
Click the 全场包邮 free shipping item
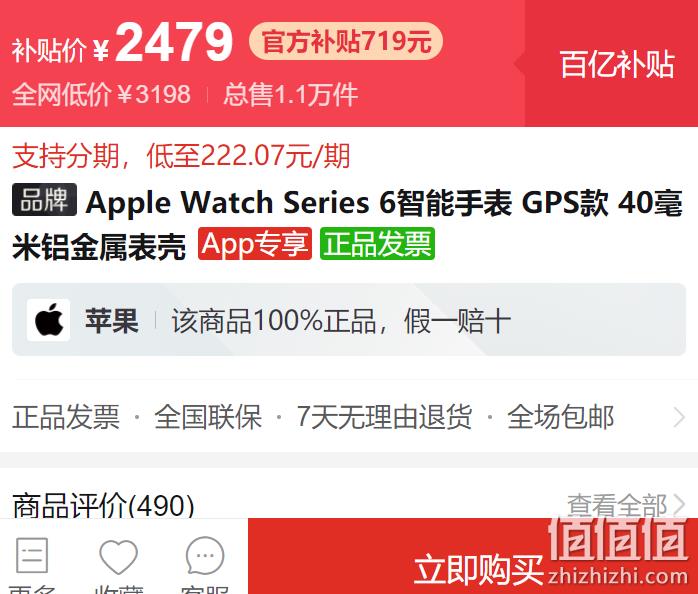pos(560,418)
